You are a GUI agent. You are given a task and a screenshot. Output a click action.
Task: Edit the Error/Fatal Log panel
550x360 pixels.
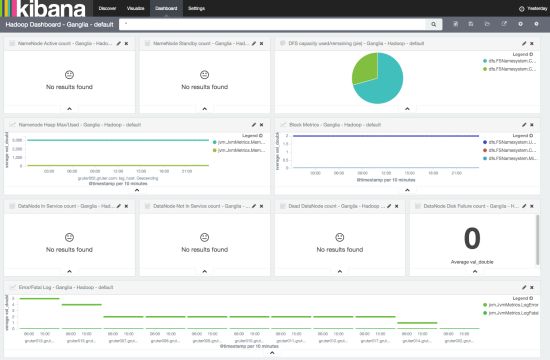(524, 287)
